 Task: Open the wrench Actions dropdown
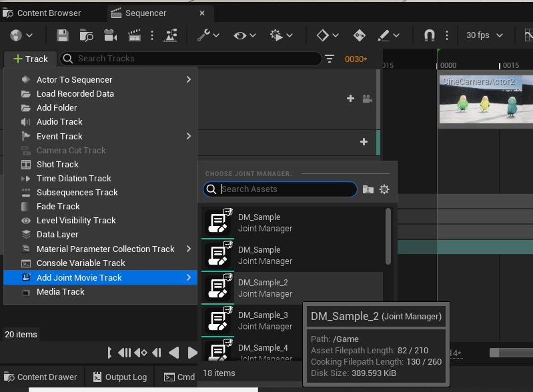tap(208, 35)
